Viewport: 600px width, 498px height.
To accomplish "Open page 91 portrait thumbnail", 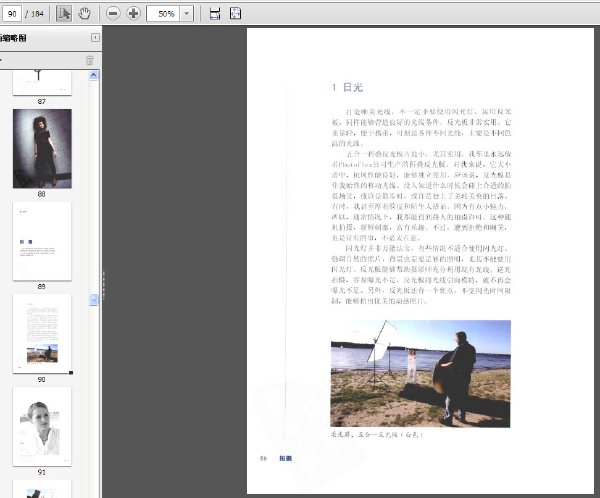I will point(42,426).
